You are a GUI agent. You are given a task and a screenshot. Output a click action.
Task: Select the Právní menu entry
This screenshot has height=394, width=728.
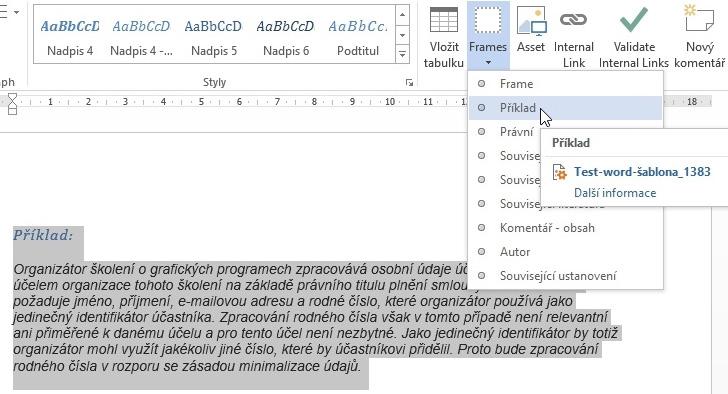(x=517, y=132)
